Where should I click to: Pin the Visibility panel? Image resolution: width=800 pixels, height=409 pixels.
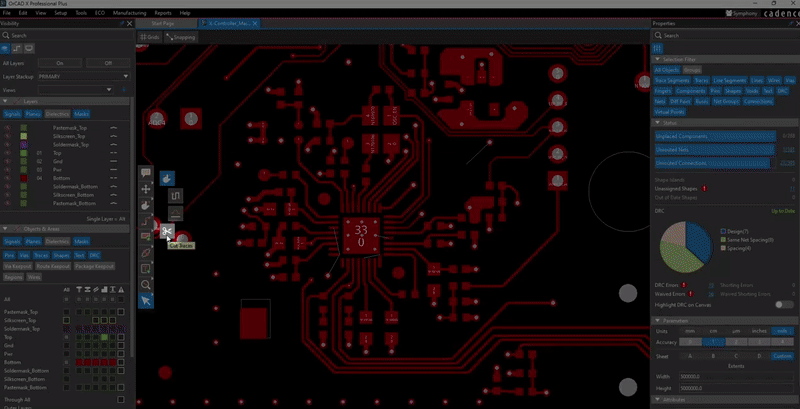coord(122,23)
